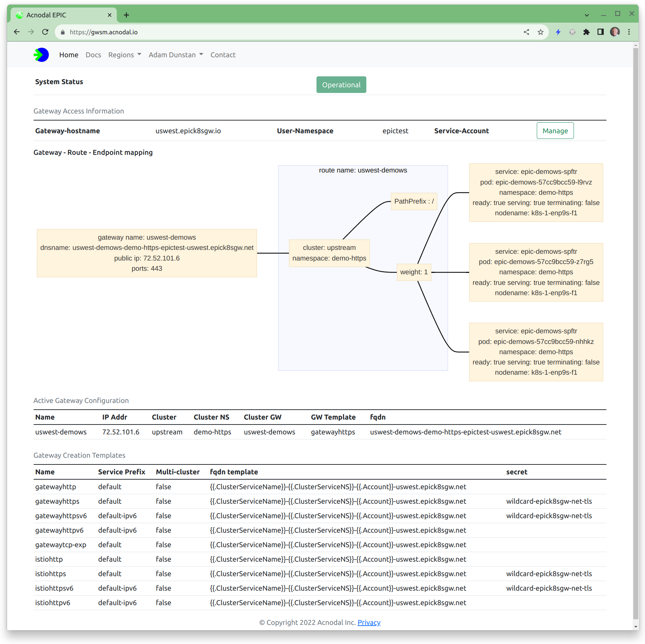This screenshot has width=645, height=644.
Task: Click the System Status heading
Action: point(59,82)
